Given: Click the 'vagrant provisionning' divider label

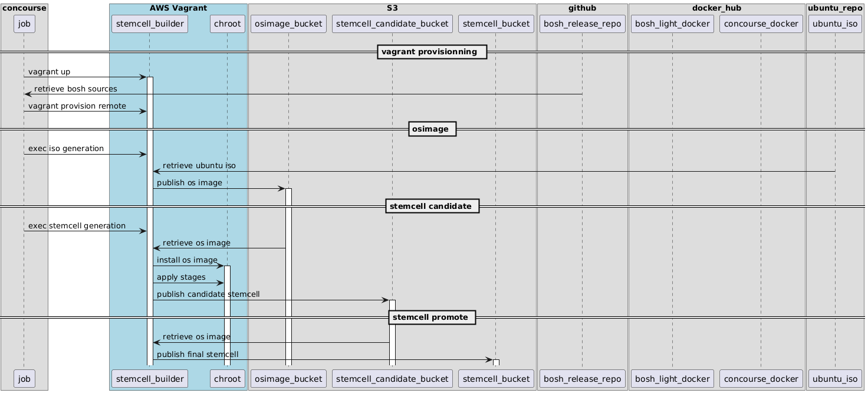Looking at the screenshot, I should 432,52.
